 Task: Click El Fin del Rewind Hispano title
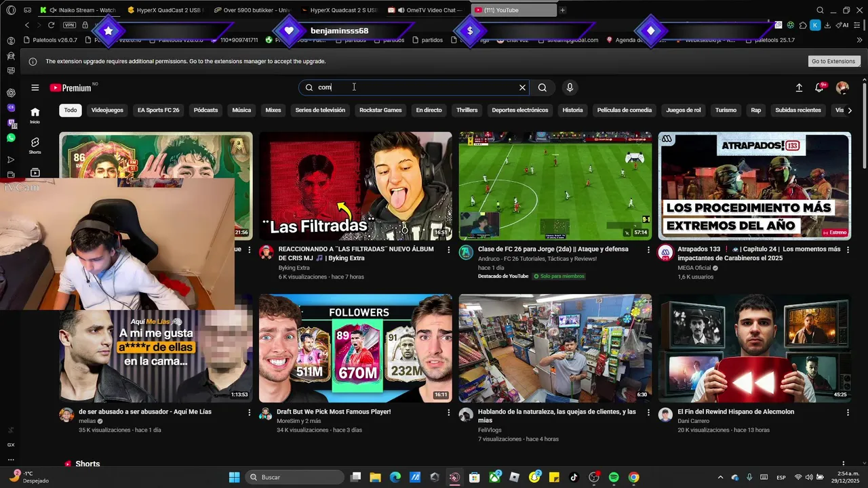736,411
